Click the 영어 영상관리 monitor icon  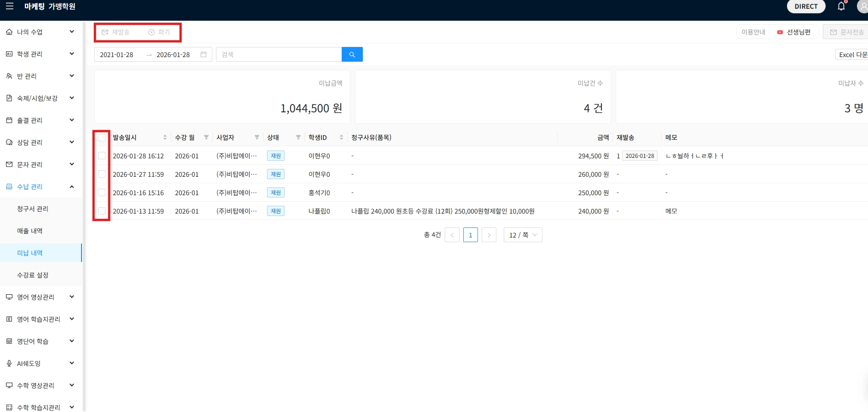pyautogui.click(x=9, y=297)
